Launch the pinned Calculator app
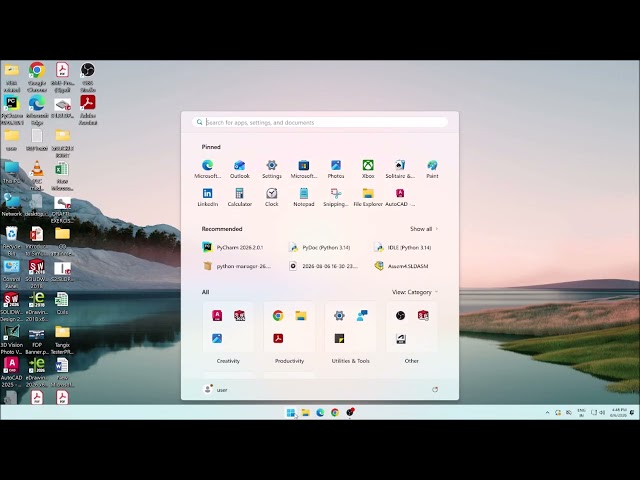 [x=240, y=197]
